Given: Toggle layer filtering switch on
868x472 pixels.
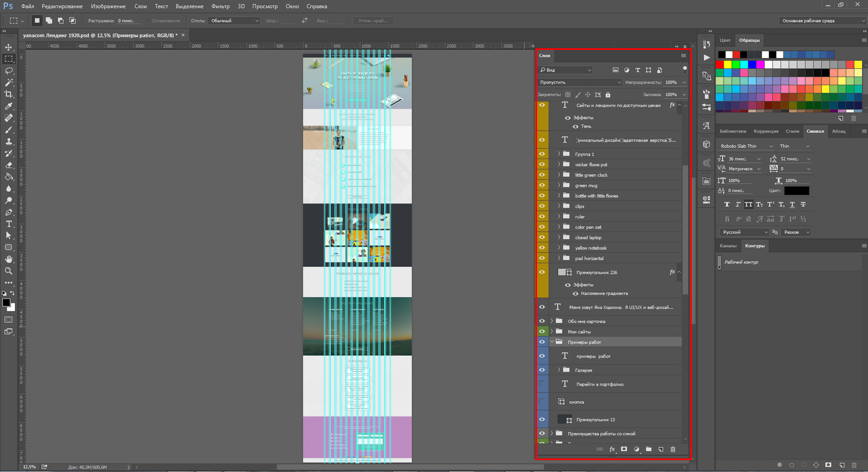Looking at the screenshot, I should click(685, 69).
